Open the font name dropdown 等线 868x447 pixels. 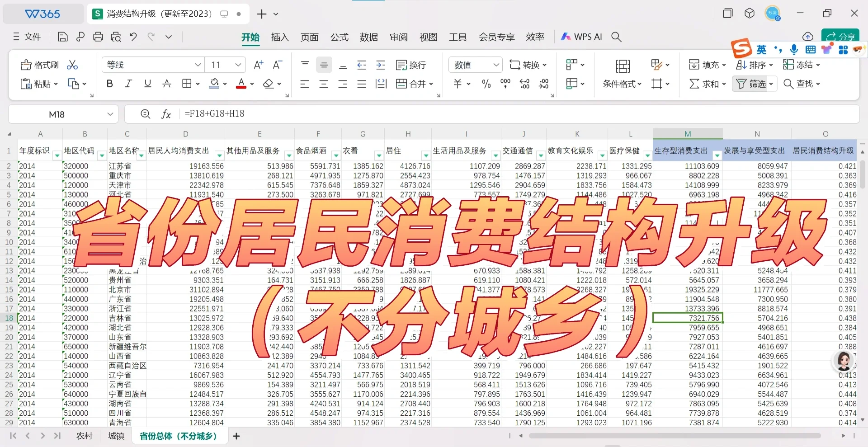(198, 65)
